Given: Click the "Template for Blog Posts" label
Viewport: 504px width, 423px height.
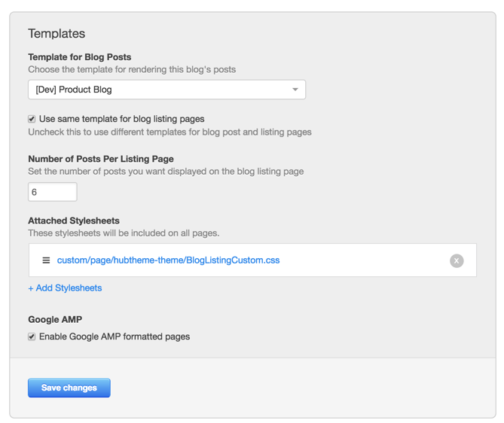Looking at the screenshot, I should (x=79, y=57).
